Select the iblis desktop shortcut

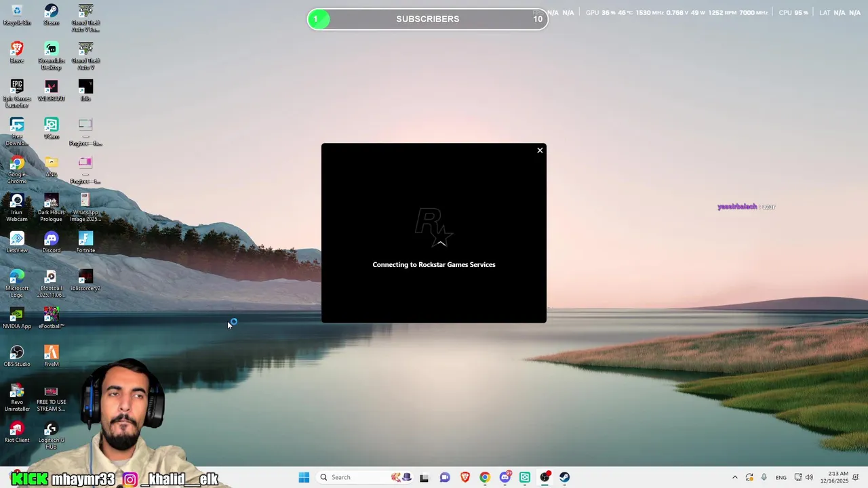pos(85,91)
